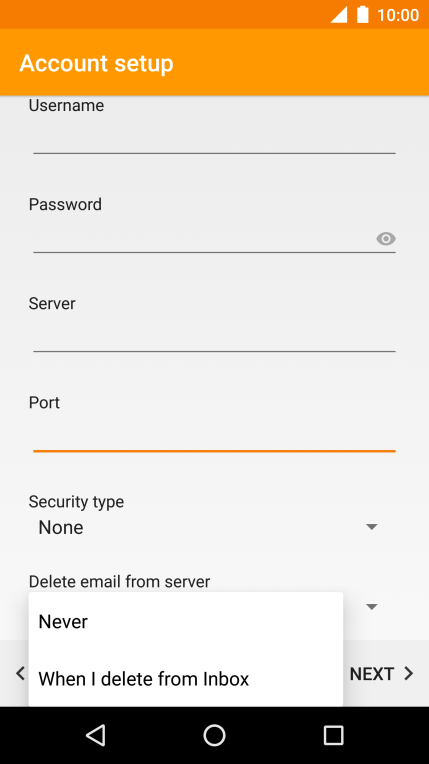The height and width of the screenshot is (764, 429).
Task: Tap the 10:00 clock in status bar
Action: (398, 15)
